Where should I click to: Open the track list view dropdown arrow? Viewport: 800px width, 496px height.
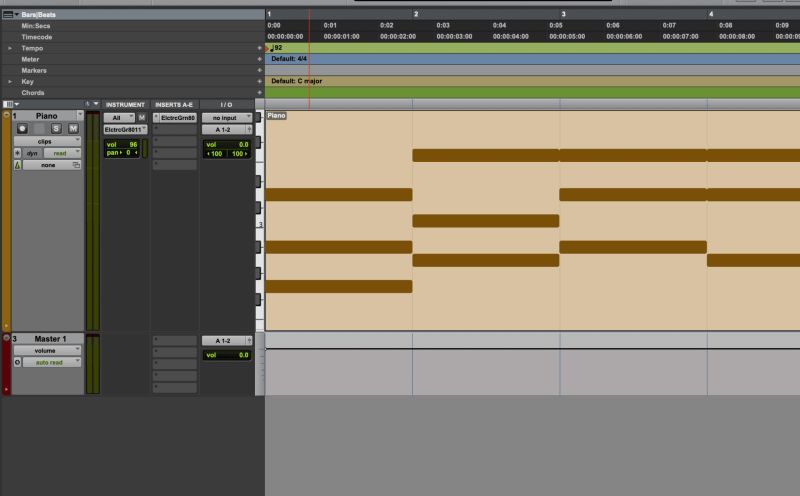pyautogui.click(x=95, y=104)
